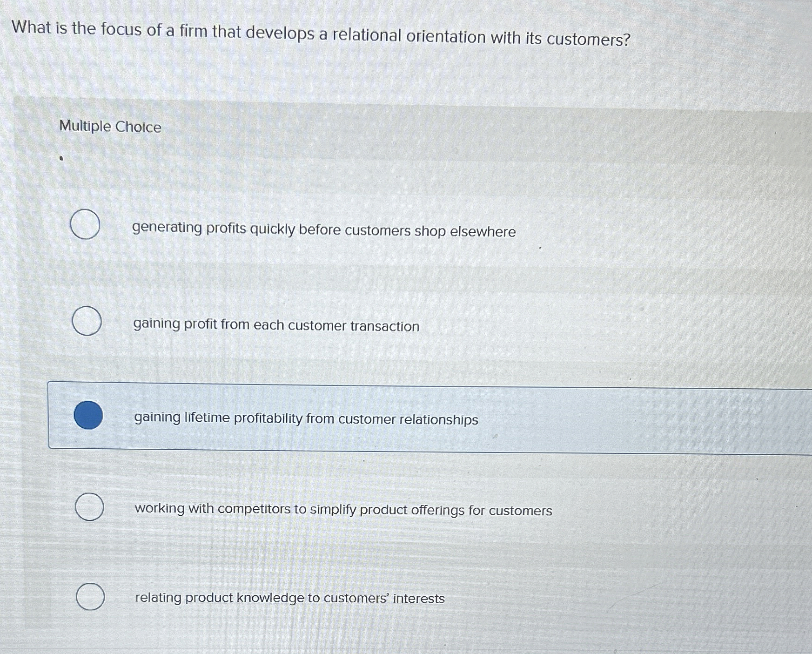This screenshot has height=654, width=812.
Task: Pick 'relating product knowledge' radio button
Action: pyautogui.click(x=90, y=596)
